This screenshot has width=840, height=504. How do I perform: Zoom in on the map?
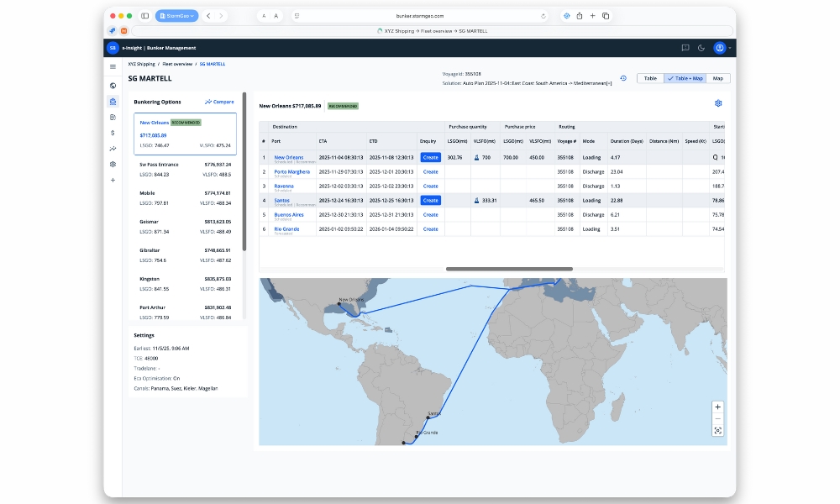717,407
